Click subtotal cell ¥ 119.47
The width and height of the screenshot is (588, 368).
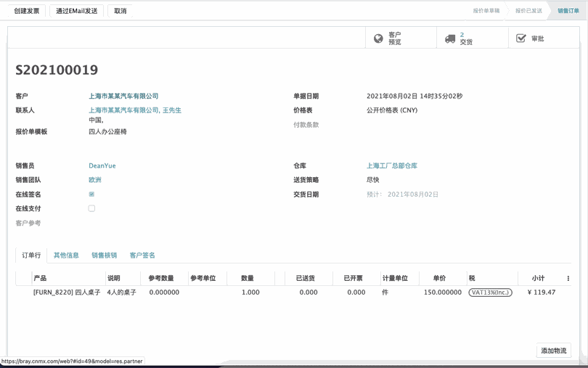pyautogui.click(x=541, y=293)
